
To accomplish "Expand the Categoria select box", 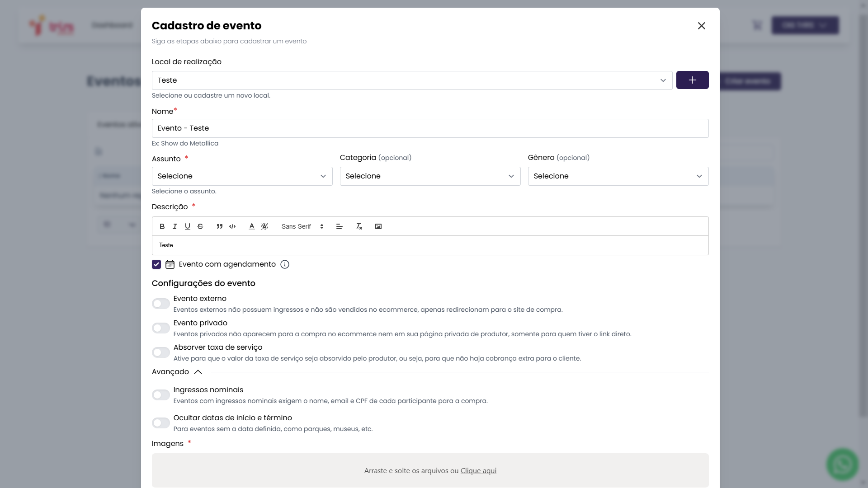I will pos(430,176).
